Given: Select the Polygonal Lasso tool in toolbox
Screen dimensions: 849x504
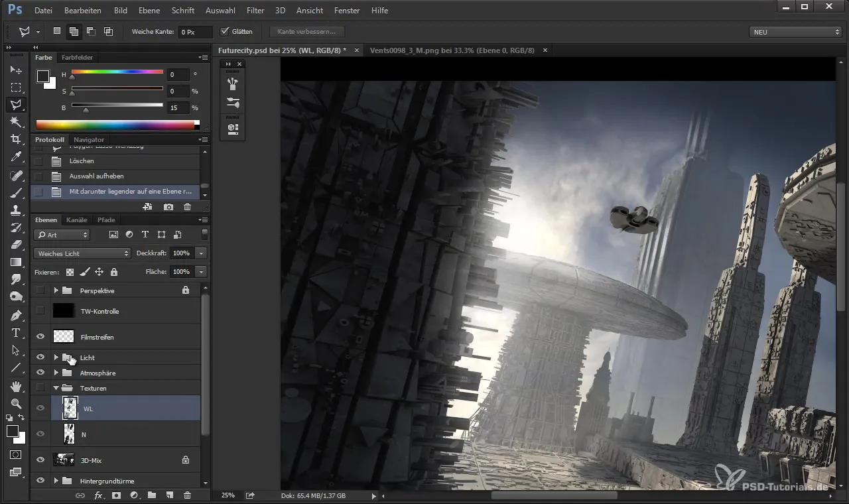Looking at the screenshot, I should click(16, 104).
